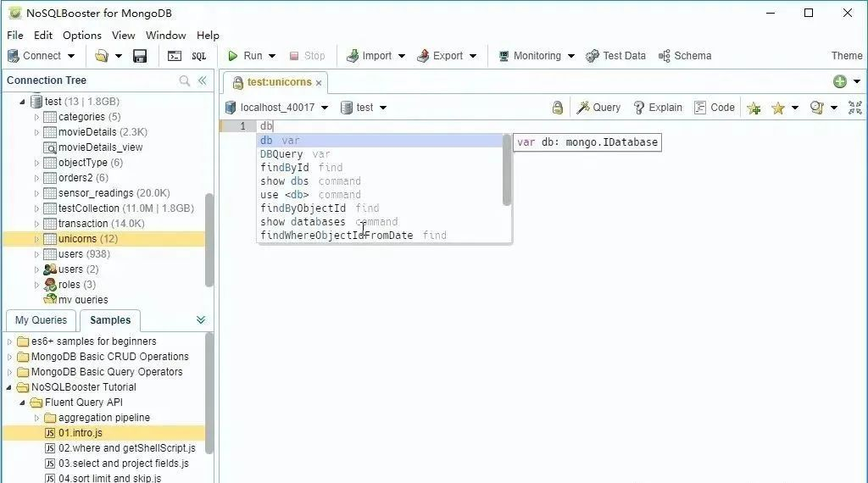Viewport: 868px width, 483px height.
Task: Open the Export dropdown arrow
Action: (473, 56)
